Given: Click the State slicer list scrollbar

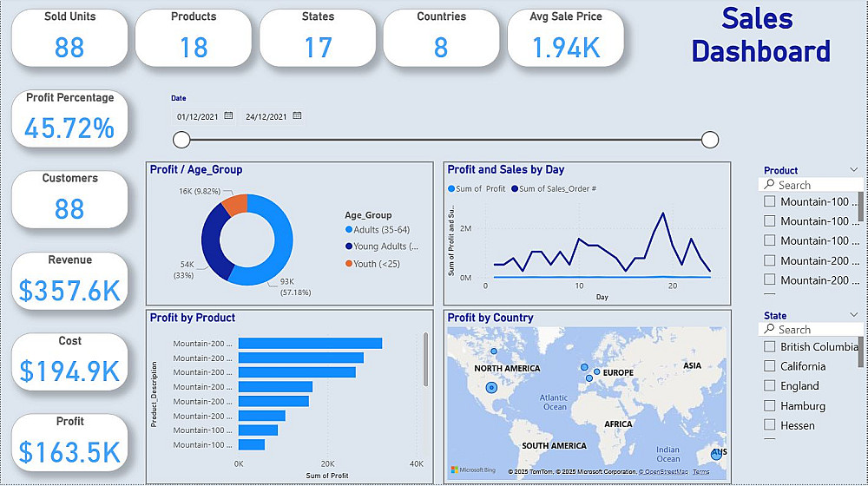Looking at the screenshot, I should [861, 351].
